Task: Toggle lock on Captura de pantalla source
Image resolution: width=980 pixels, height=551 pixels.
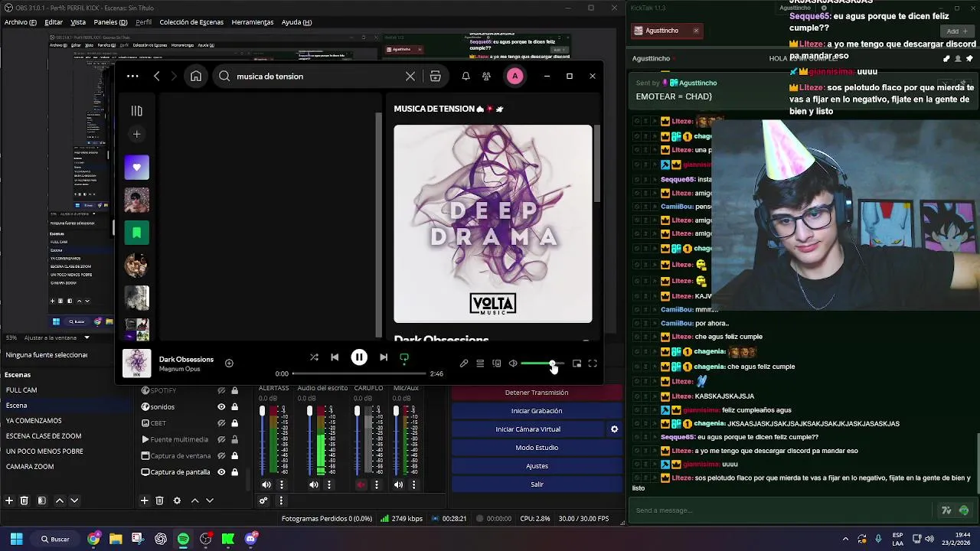Action: click(x=235, y=472)
